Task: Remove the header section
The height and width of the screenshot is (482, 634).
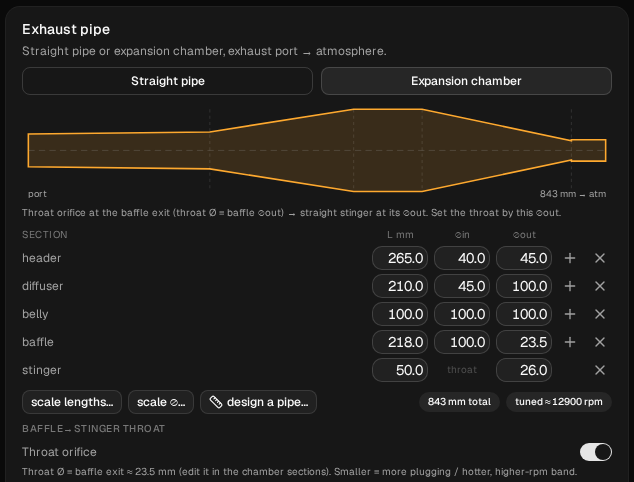Action: [x=600, y=258]
